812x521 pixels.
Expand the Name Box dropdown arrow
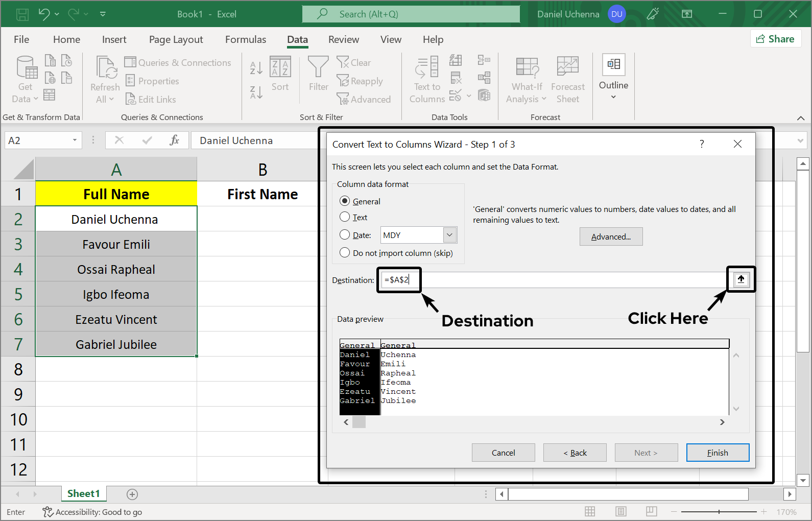coord(75,140)
